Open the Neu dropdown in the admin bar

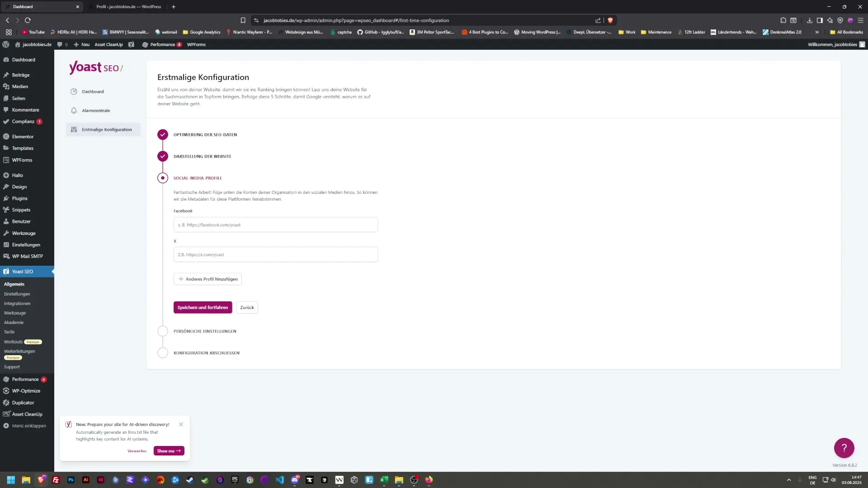pyautogui.click(x=82, y=45)
